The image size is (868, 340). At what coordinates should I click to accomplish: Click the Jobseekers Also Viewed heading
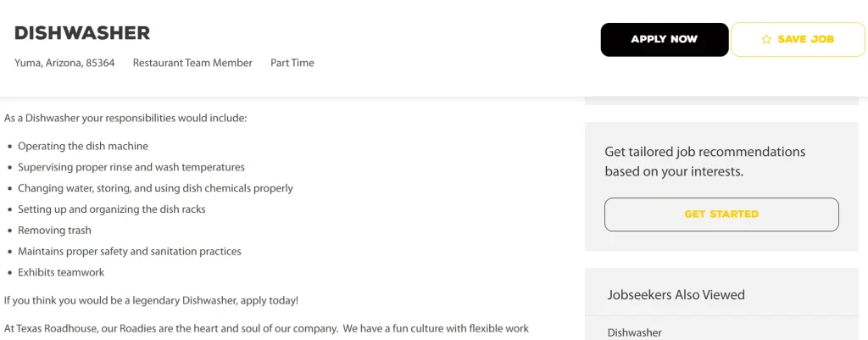click(676, 295)
